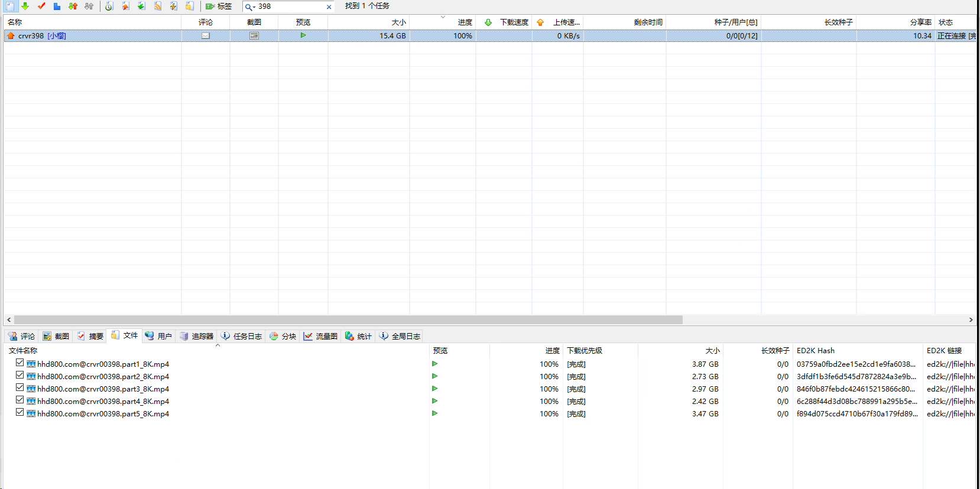980x489 pixels.
Task: Uncheck the part4_8K.mp4 file checkbox
Action: (20, 400)
